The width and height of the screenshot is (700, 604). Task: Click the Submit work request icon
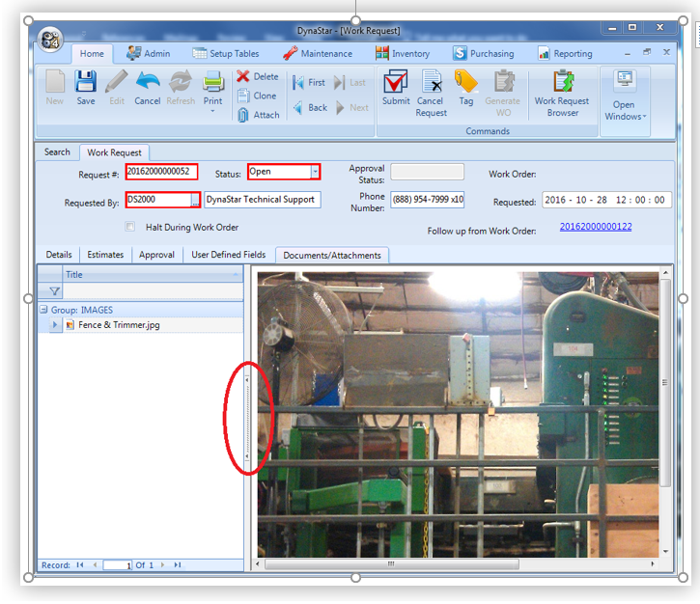(x=396, y=84)
